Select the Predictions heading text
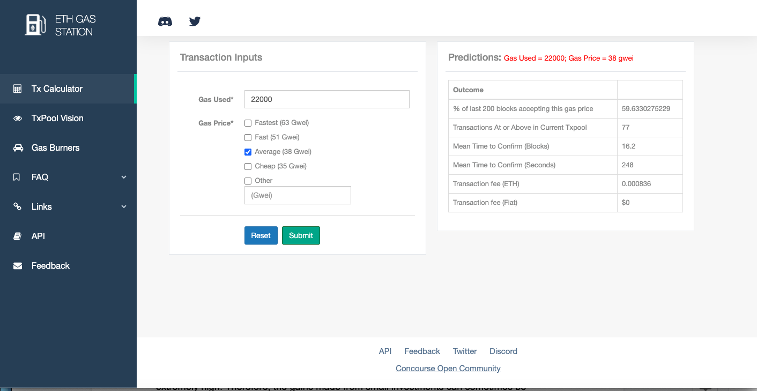 pos(475,58)
